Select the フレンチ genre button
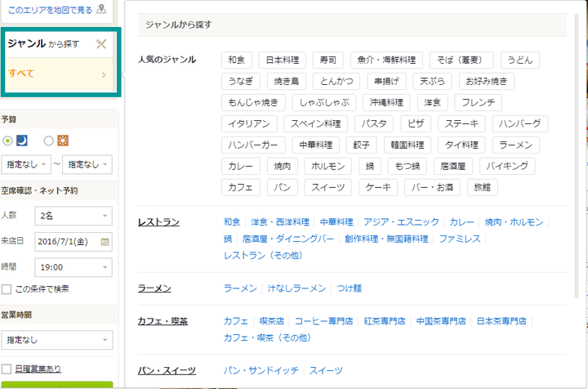588x389 pixels. pos(478,102)
